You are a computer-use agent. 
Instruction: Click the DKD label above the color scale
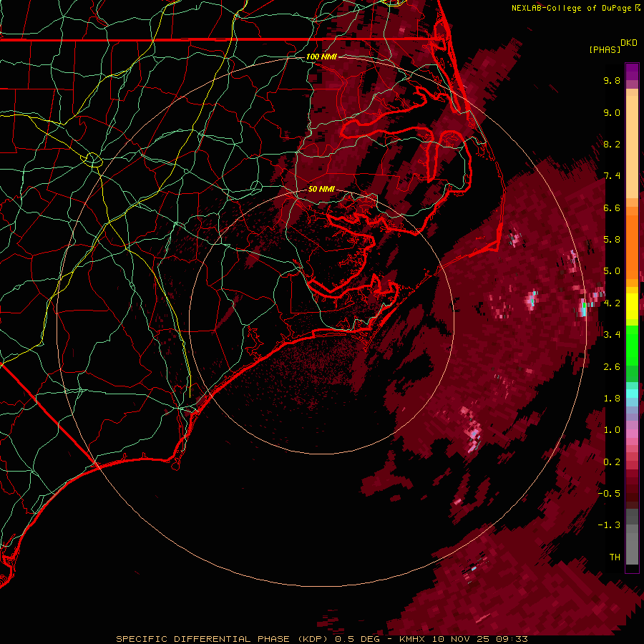click(629, 43)
